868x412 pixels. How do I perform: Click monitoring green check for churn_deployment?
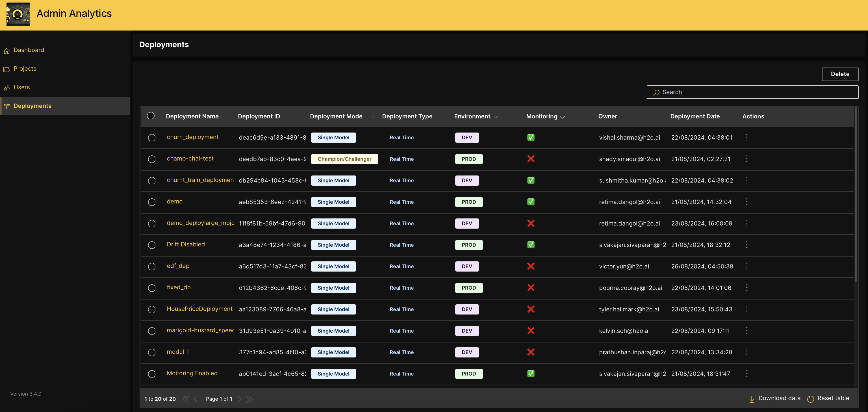(x=531, y=137)
